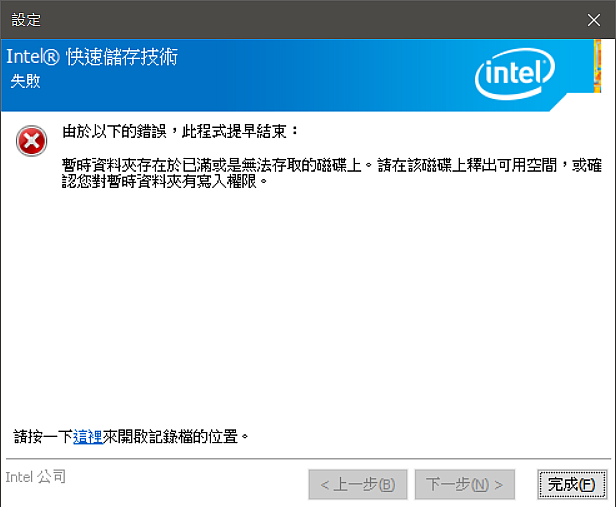Viewport: 616px width, 507px height.
Task: Click the 請按一下 instruction text
Action: click(x=43, y=437)
